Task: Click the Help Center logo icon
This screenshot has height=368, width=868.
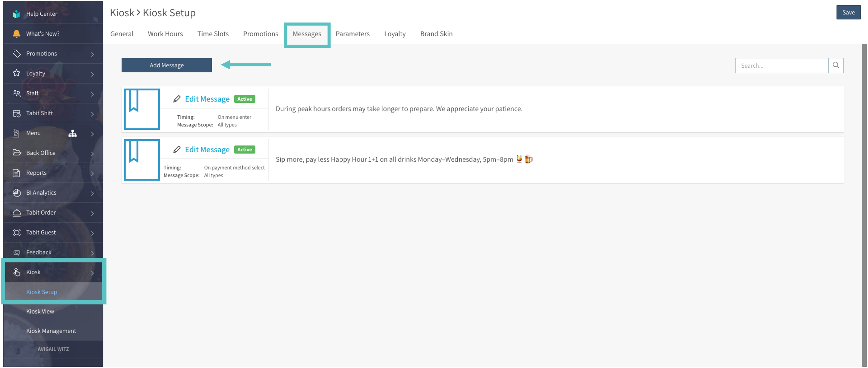Action: 16,14
